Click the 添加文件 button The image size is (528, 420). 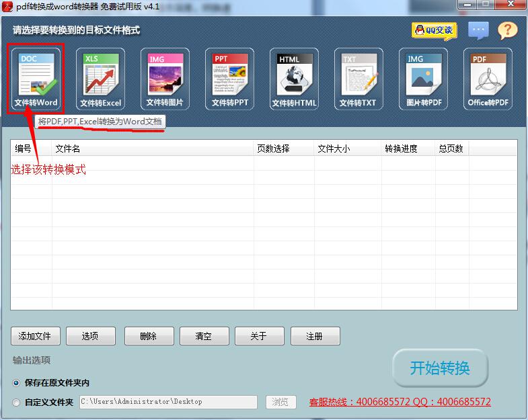click(x=36, y=336)
